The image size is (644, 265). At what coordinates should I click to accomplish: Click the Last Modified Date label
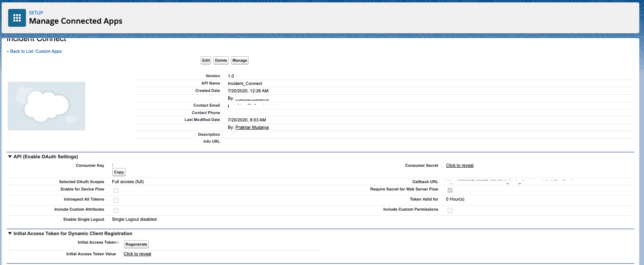coord(202,120)
